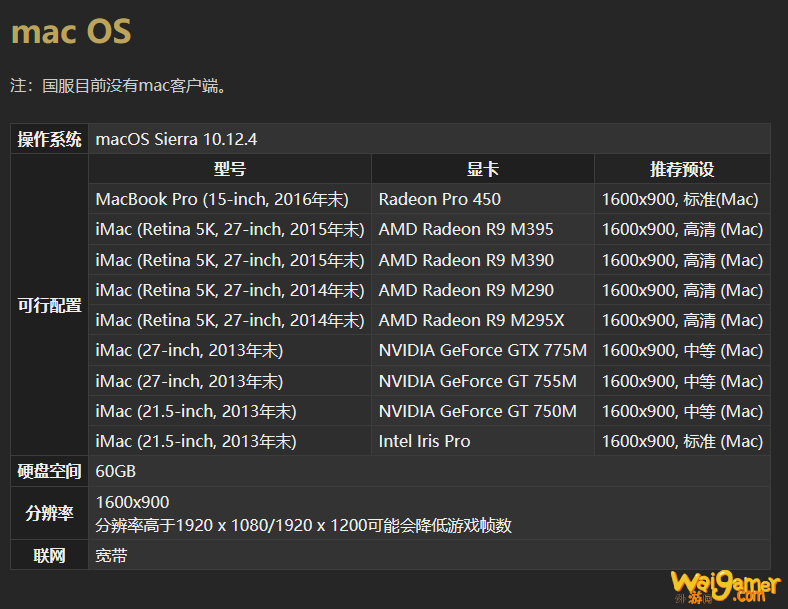
Task: Select the preset cell in R9 M290 row
Action: (x=682, y=290)
